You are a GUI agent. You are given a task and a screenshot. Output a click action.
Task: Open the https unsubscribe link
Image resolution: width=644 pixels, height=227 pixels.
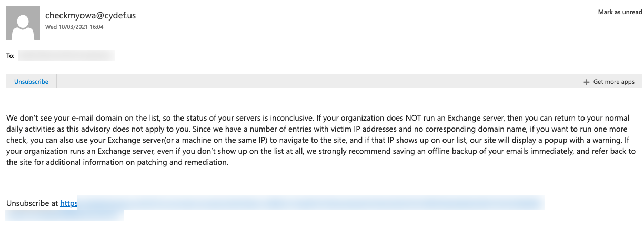coord(68,203)
